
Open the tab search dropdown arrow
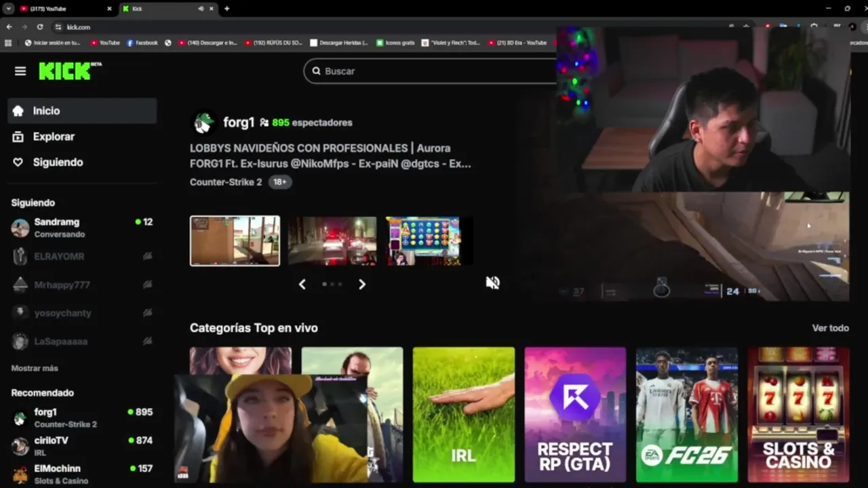click(x=8, y=9)
